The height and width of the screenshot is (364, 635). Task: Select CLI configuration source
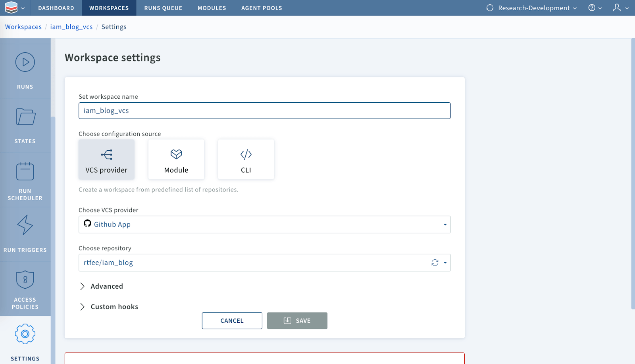coord(246,159)
